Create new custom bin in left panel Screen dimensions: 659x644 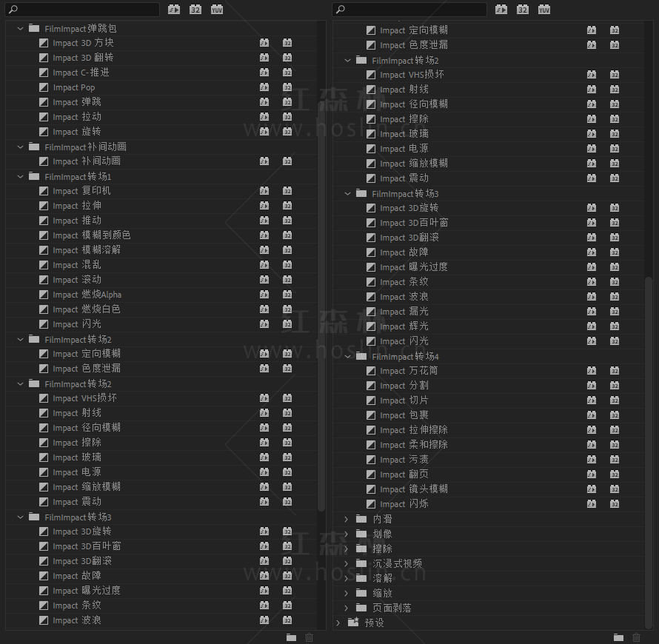point(291,637)
